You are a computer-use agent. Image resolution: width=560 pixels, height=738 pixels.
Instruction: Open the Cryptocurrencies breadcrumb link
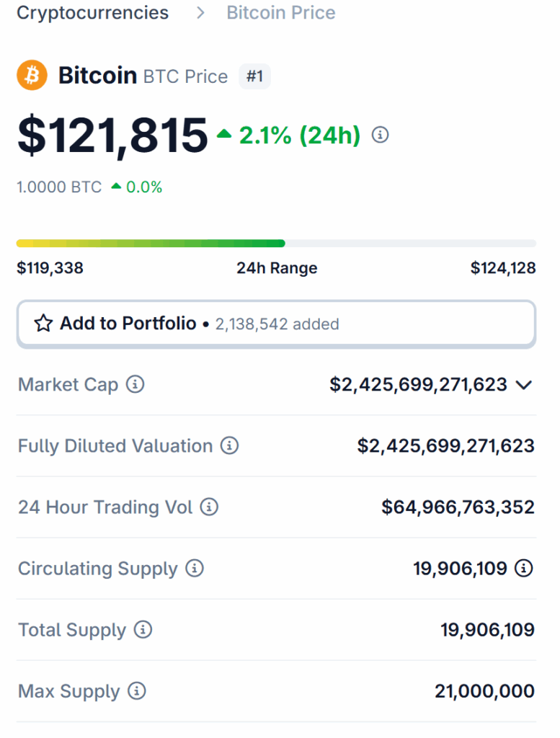92,13
